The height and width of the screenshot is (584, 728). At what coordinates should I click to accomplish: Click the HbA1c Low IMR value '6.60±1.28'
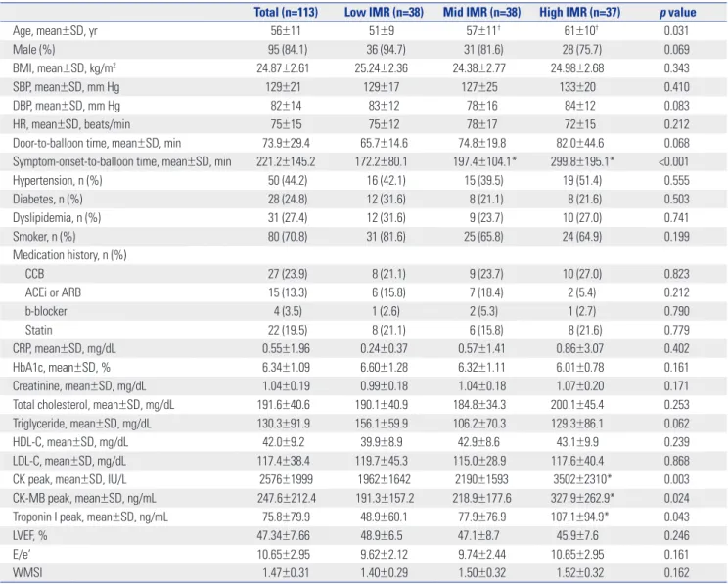pos(384,367)
